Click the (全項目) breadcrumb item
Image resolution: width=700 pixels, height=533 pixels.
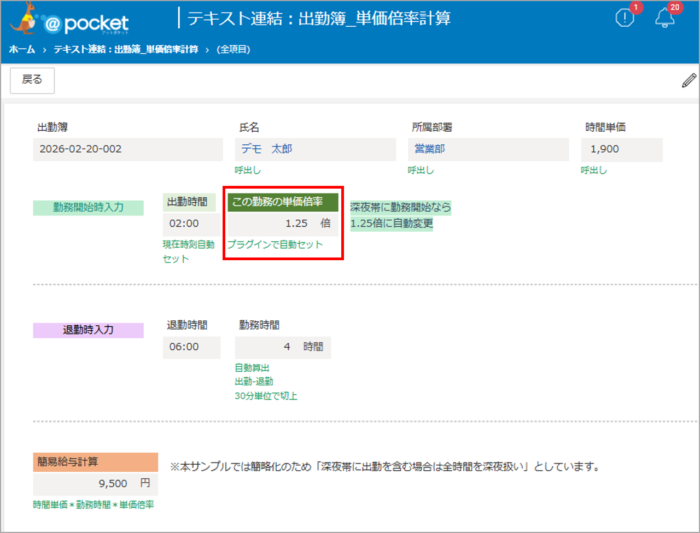coord(233,49)
